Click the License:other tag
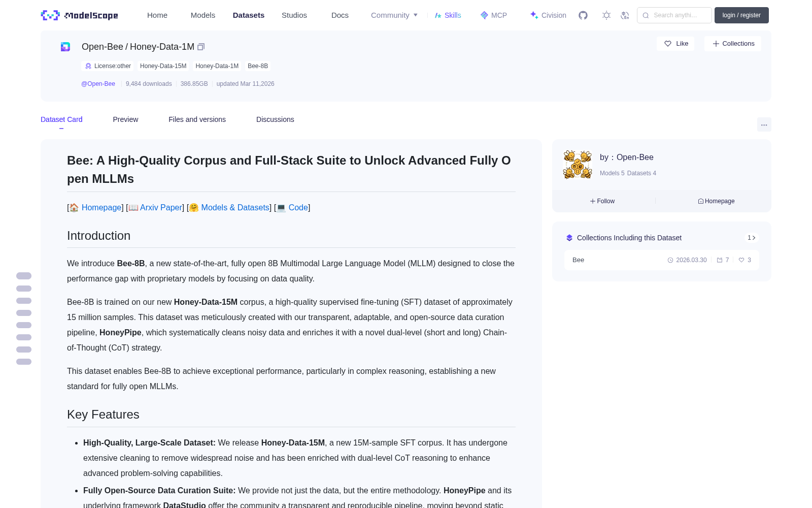812x508 pixels. [x=108, y=66]
